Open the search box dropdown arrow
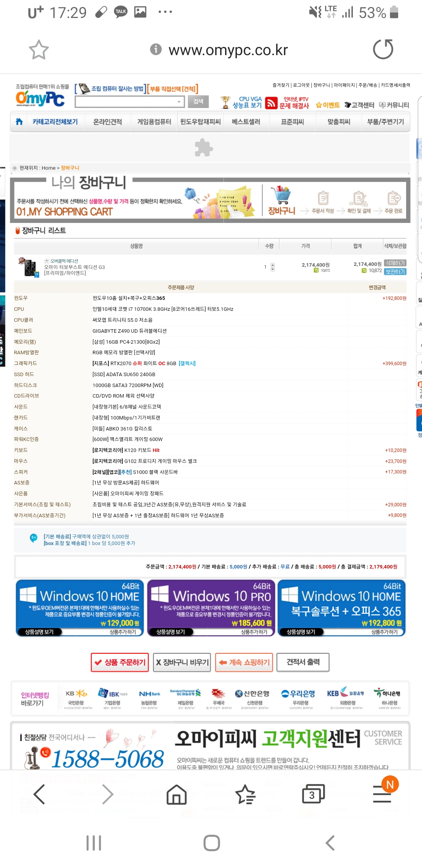 [x=179, y=102]
